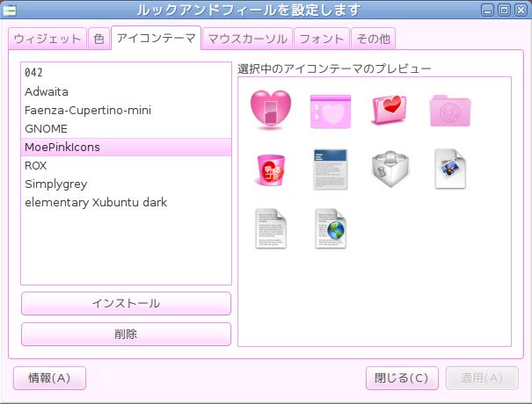Click the HTML globe document icon preview
This screenshot has height=404, width=532.
330,228
